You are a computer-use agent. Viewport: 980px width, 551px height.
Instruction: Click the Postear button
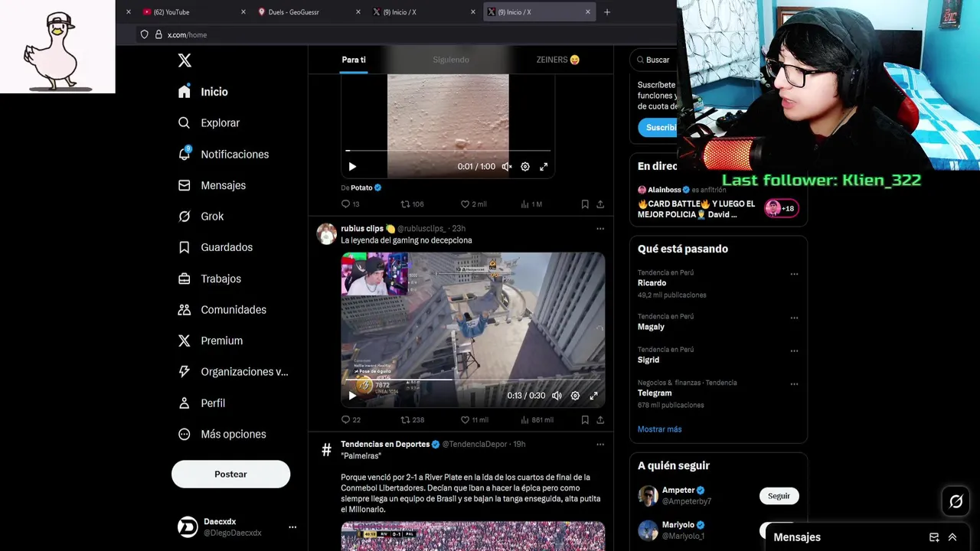pos(230,474)
